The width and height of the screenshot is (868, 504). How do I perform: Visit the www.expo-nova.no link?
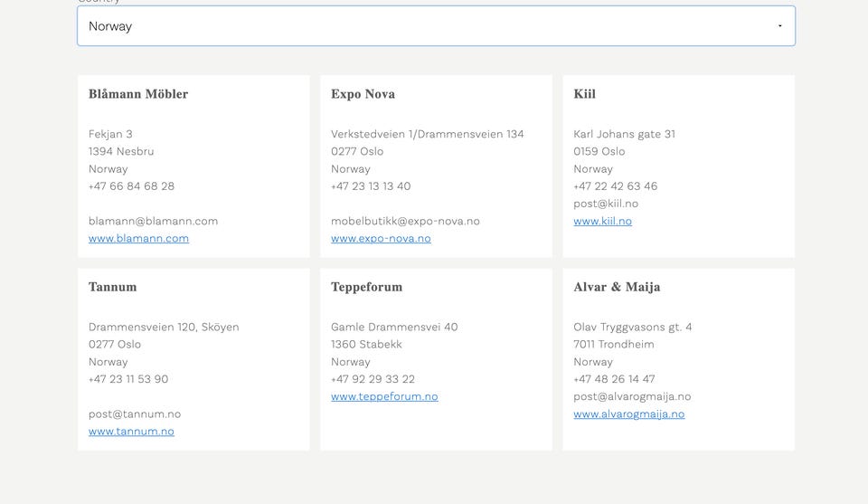pos(381,239)
